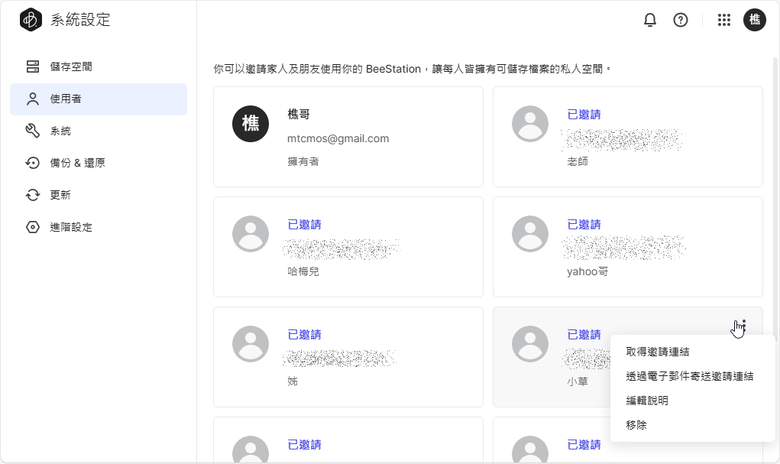Choose 透過電子郵件寄送邀請連結 menu entry

(692, 376)
